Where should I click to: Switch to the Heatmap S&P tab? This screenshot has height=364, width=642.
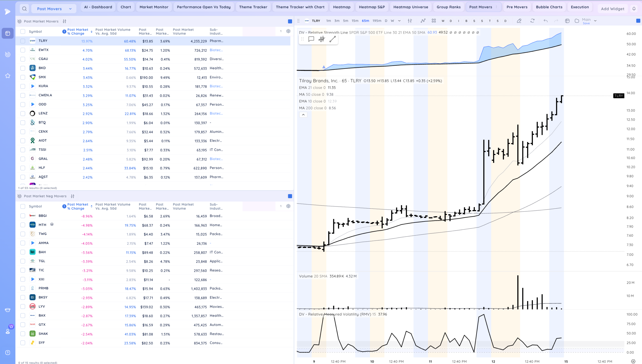coord(372,7)
